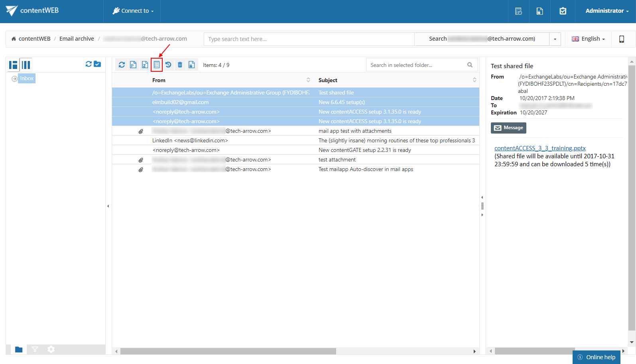The height and width of the screenshot is (364, 636).
Task: Switch to the filter tab at bottom
Action: (x=35, y=349)
